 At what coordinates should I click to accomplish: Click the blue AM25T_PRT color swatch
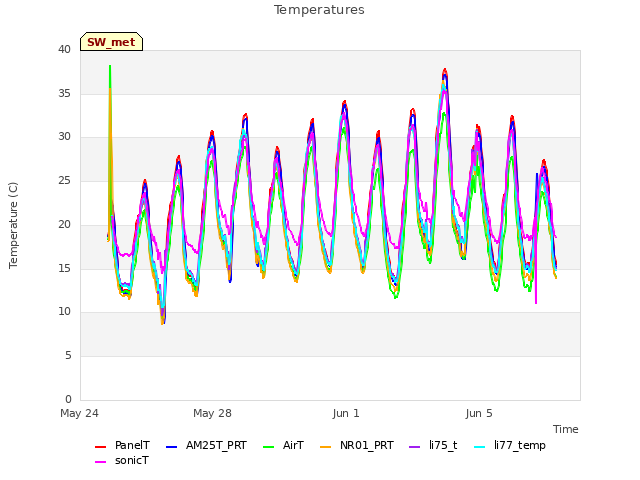click(x=171, y=447)
